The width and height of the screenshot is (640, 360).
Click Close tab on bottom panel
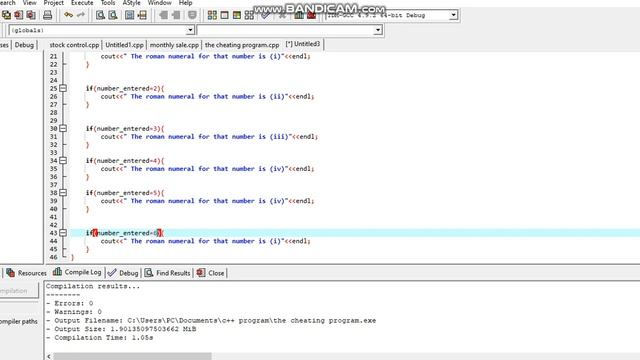pos(211,273)
